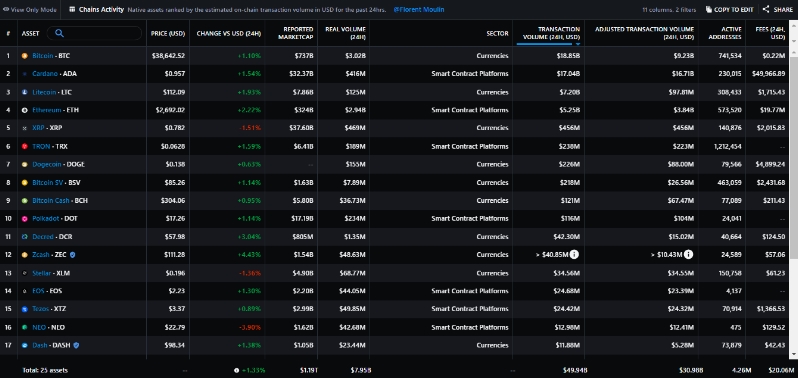Click the Share icon

point(765,9)
